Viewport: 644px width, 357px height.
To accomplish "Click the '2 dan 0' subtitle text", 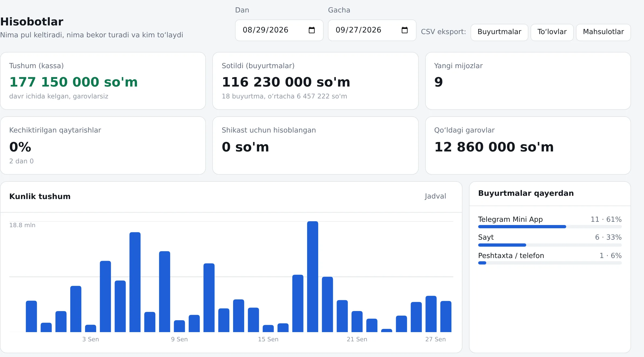I will 21,161.
